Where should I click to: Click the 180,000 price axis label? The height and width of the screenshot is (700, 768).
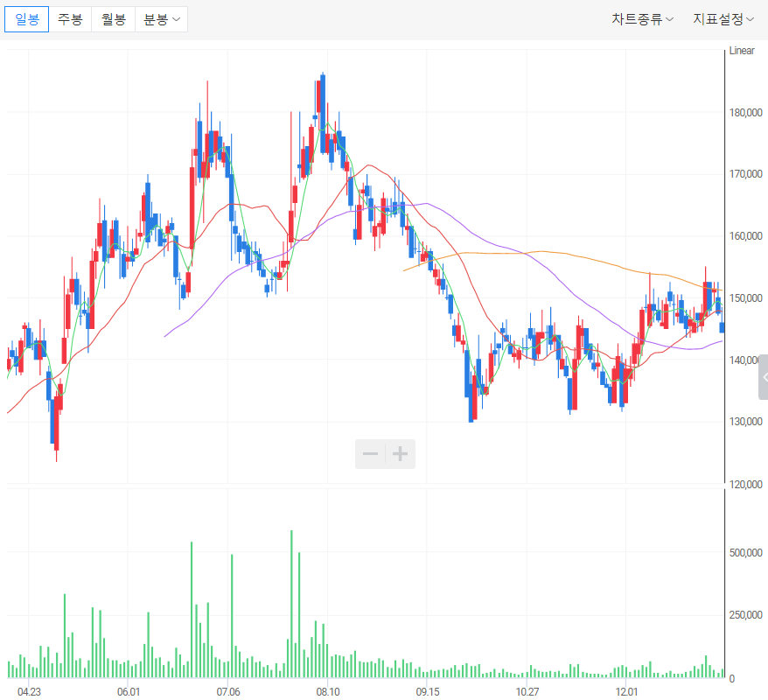(745, 113)
